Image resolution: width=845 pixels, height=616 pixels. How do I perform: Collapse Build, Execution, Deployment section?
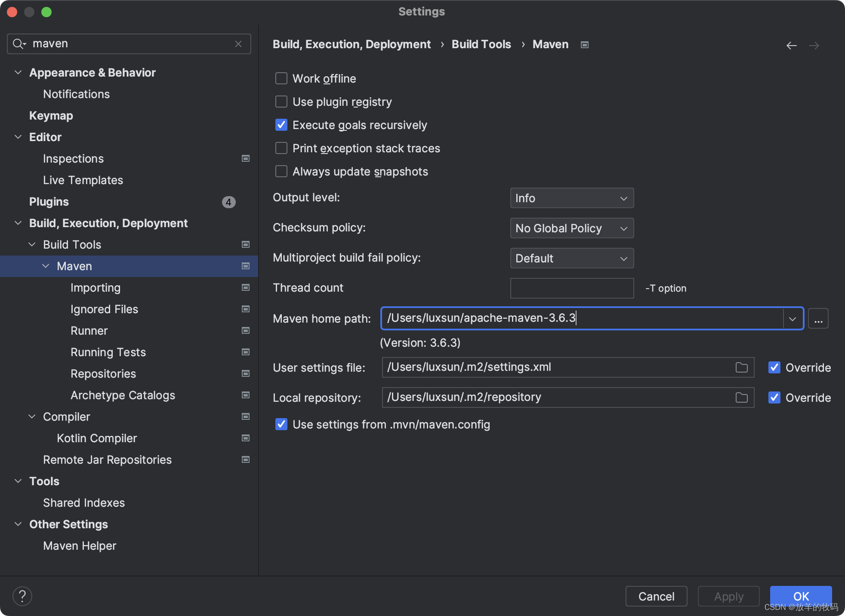pos(18,223)
